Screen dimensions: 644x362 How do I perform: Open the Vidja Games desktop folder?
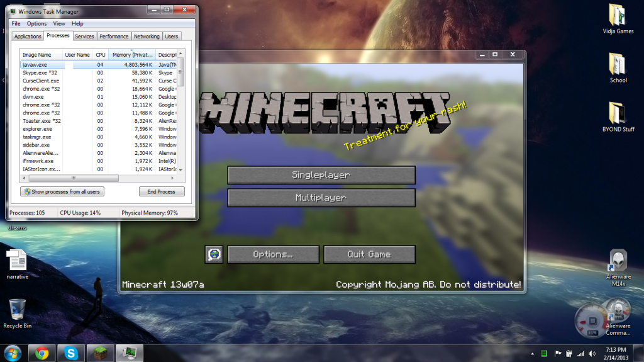pos(618,19)
